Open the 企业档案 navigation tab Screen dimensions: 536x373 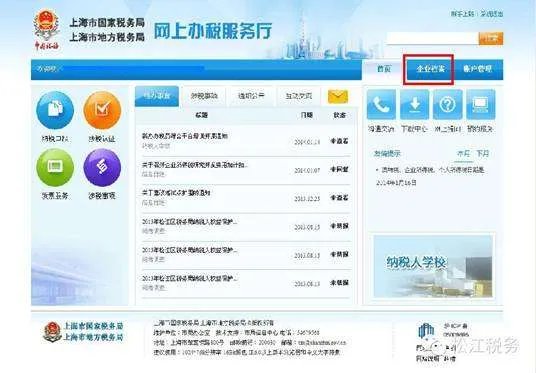tap(430, 69)
